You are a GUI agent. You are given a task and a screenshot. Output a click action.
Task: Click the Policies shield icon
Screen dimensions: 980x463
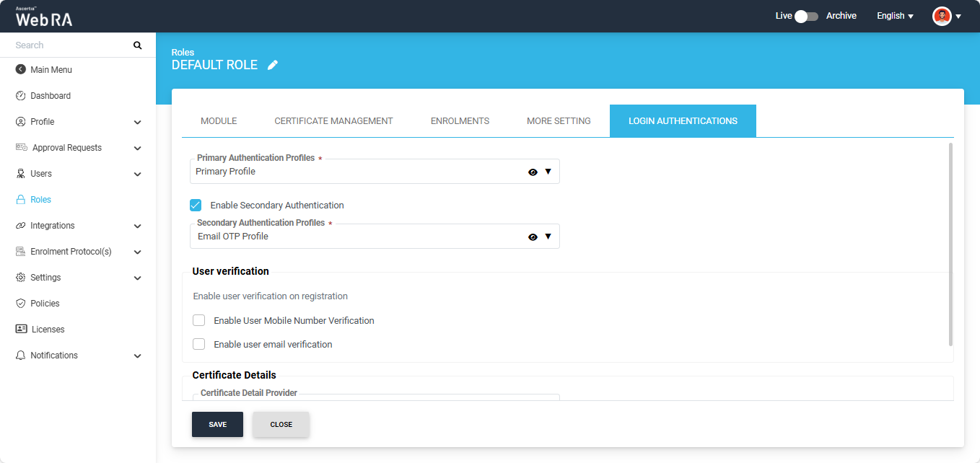pyautogui.click(x=20, y=304)
